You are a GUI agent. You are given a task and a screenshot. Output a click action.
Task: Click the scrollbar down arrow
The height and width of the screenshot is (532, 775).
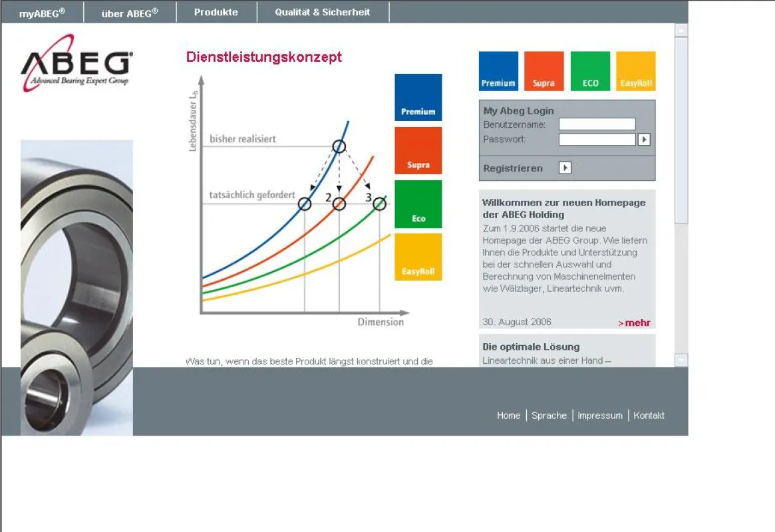[x=681, y=360]
